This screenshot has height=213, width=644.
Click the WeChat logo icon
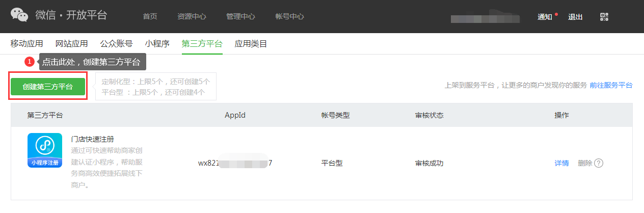pos(19,15)
